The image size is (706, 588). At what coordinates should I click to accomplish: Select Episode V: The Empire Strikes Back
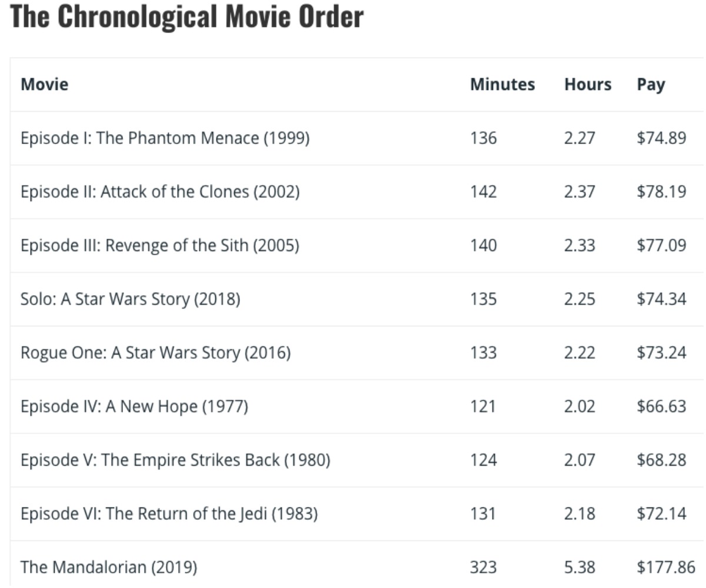coord(175,460)
